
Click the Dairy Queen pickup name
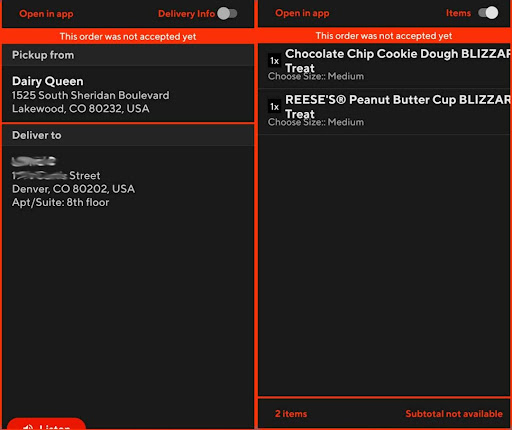[48, 81]
